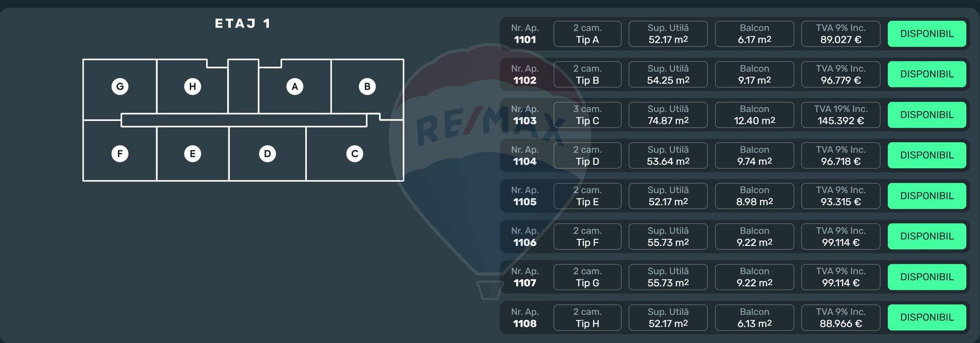Image resolution: width=980 pixels, height=343 pixels.
Task: Click the 145.392 € price box
Action: click(840, 115)
